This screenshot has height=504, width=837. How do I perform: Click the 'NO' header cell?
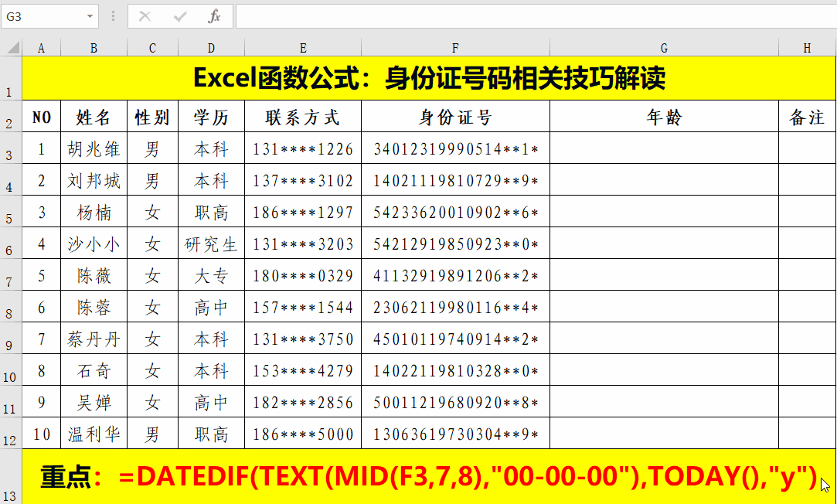point(42,117)
